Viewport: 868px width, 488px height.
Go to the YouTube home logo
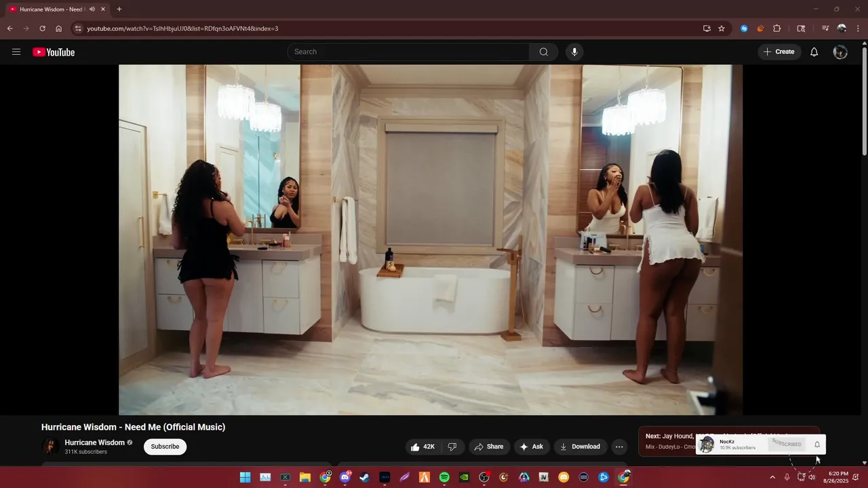(x=54, y=52)
